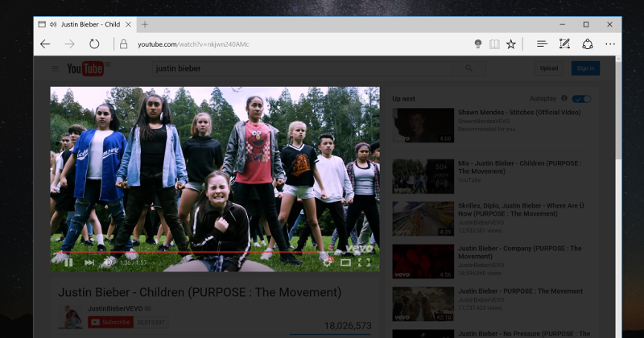Open Edge more actions menu
The height and width of the screenshot is (338, 644).
click(610, 44)
